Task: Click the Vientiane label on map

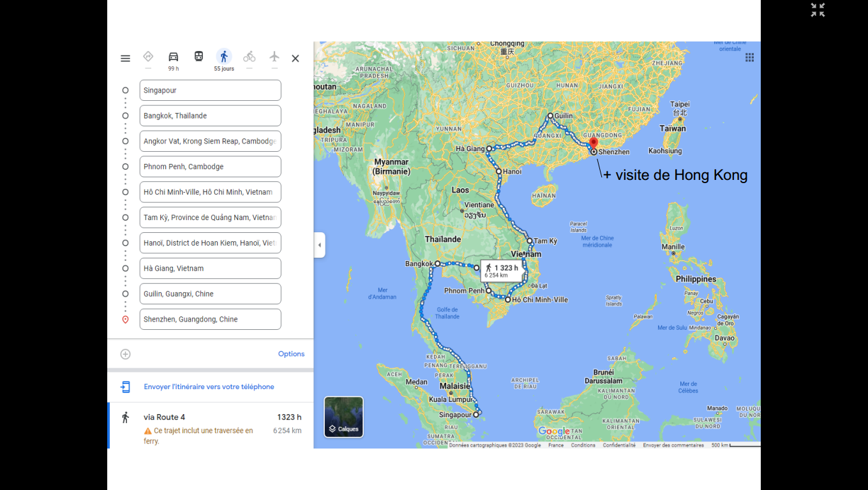Action: 479,205
